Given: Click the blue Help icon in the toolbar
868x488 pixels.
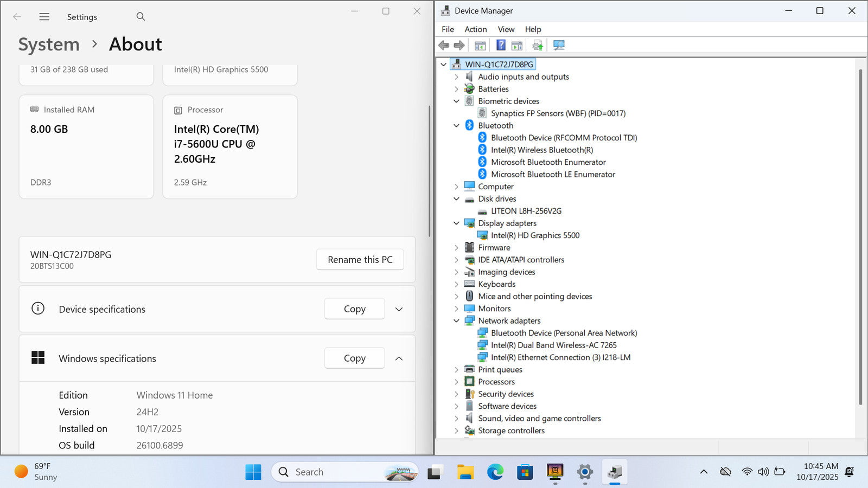Looking at the screenshot, I should pyautogui.click(x=501, y=46).
